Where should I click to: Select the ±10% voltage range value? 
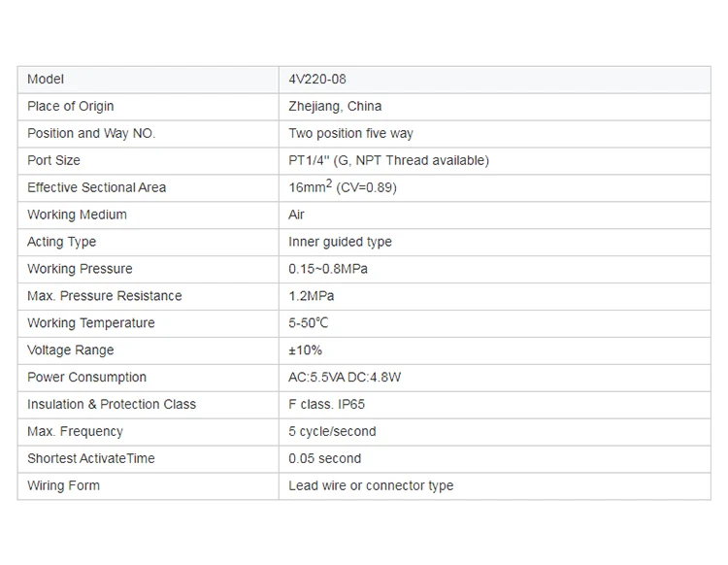(x=305, y=350)
